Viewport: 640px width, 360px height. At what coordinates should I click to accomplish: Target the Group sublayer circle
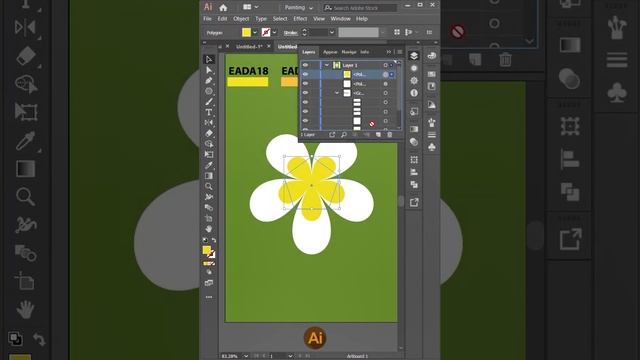tap(385, 93)
